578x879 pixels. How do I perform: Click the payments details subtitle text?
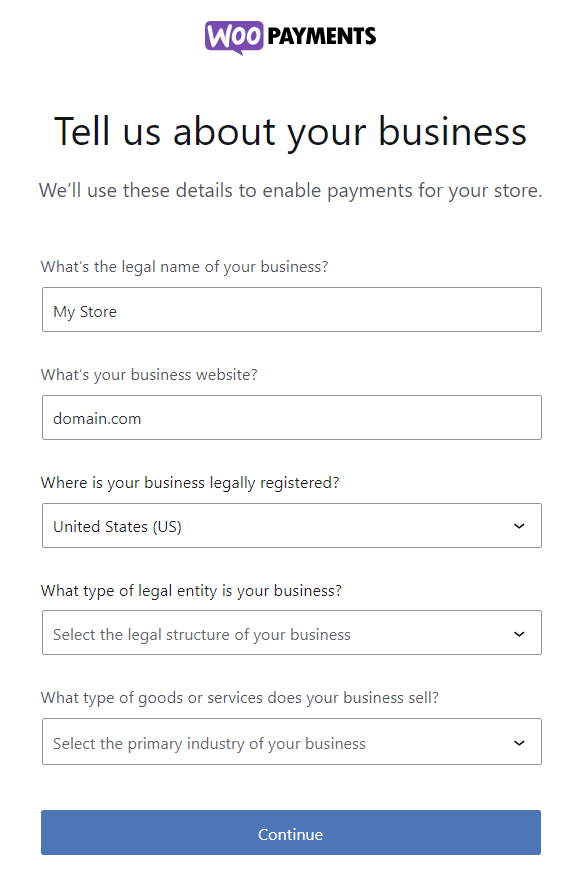[x=290, y=190]
